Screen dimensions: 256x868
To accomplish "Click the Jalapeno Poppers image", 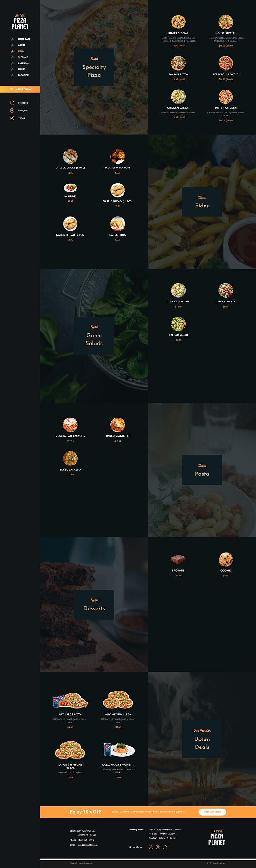I will [117, 156].
